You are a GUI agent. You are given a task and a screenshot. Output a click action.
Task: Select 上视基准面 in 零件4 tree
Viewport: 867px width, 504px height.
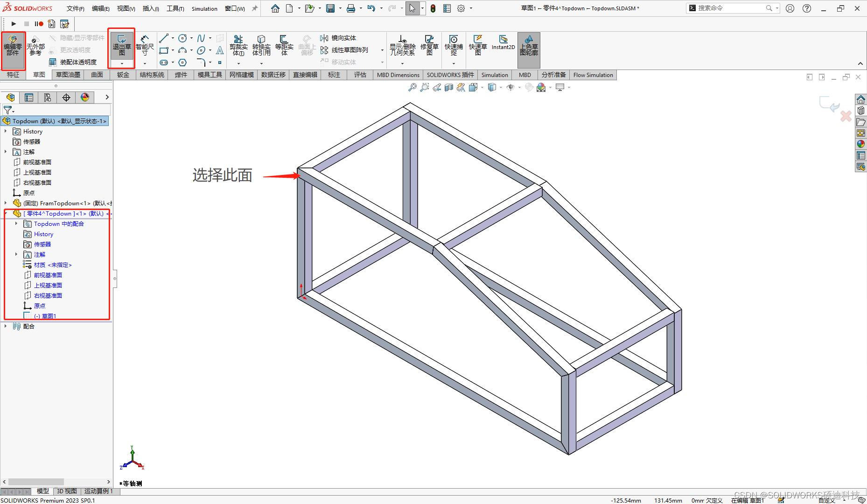point(43,285)
